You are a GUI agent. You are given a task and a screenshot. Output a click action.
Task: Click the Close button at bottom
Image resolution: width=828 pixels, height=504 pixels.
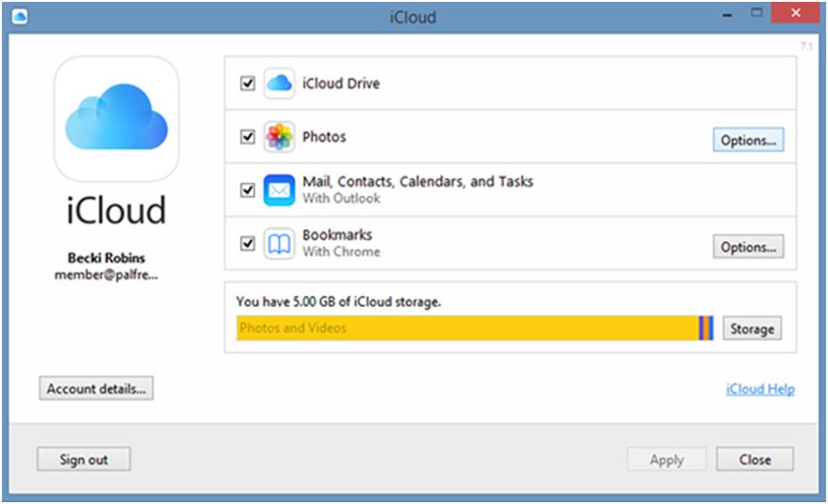pos(755,460)
